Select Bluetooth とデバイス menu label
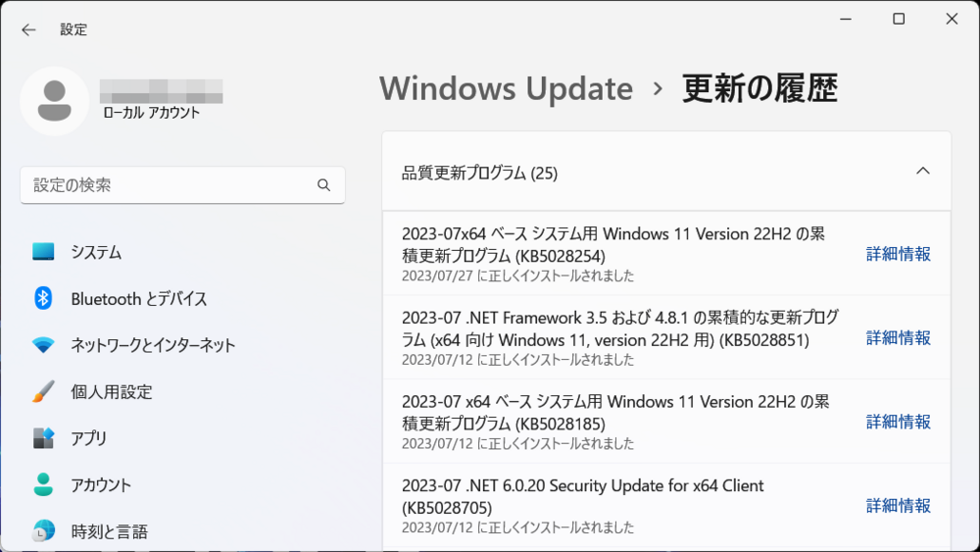 click(x=139, y=299)
